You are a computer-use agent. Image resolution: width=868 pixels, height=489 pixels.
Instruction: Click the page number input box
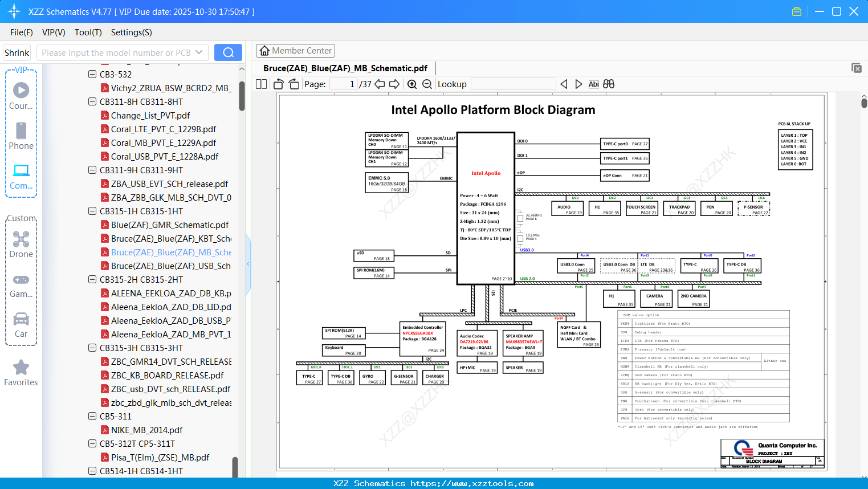click(x=344, y=84)
